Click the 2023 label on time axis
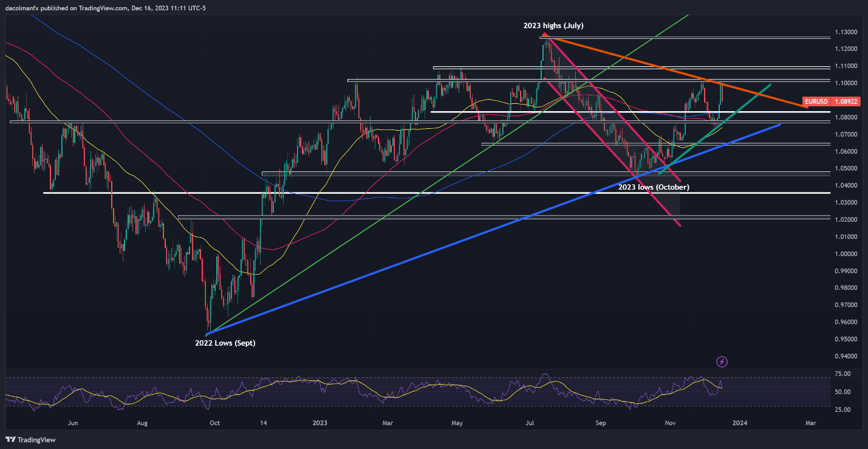 [x=321, y=422]
